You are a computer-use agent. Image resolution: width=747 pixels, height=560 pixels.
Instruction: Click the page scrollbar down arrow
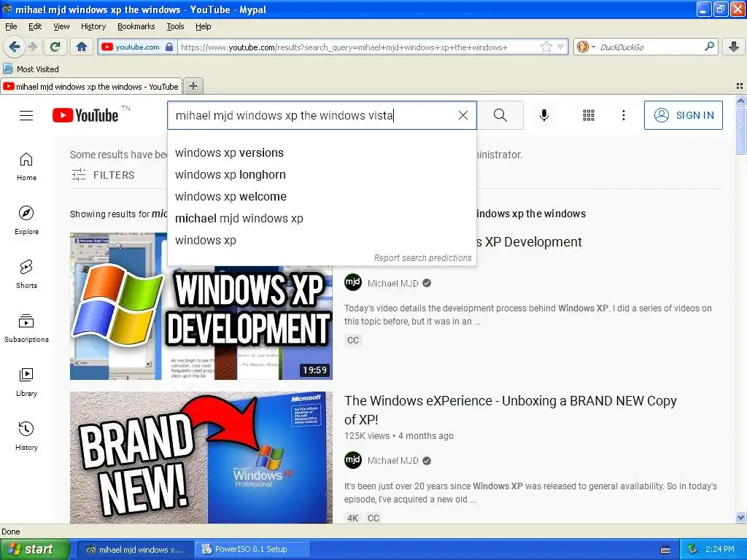[740, 518]
